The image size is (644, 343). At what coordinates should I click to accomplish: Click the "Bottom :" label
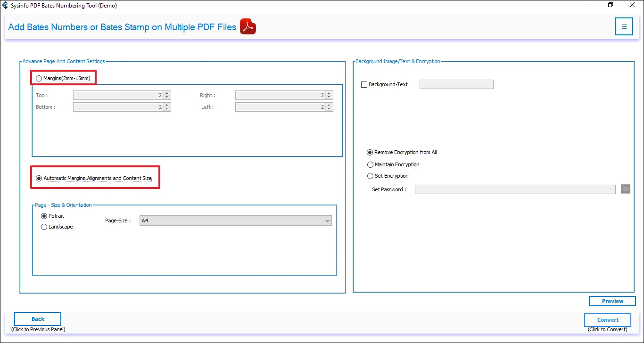[x=46, y=107]
